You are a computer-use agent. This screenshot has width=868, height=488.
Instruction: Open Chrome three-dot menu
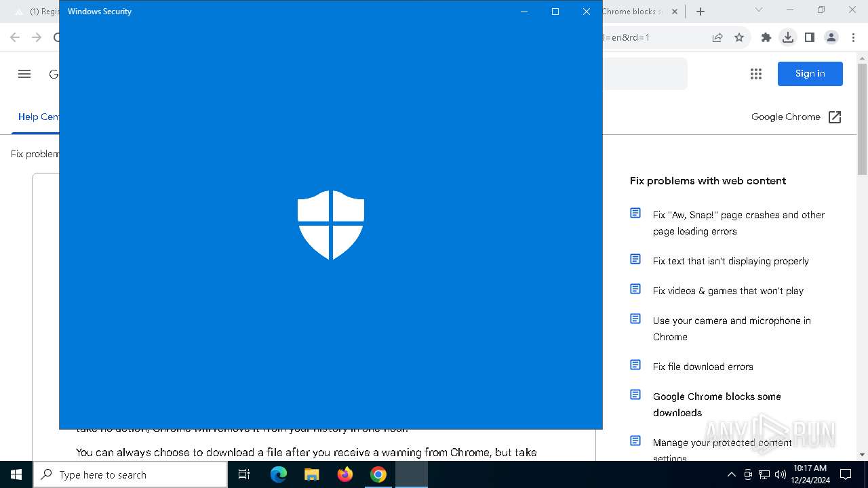pos(853,37)
